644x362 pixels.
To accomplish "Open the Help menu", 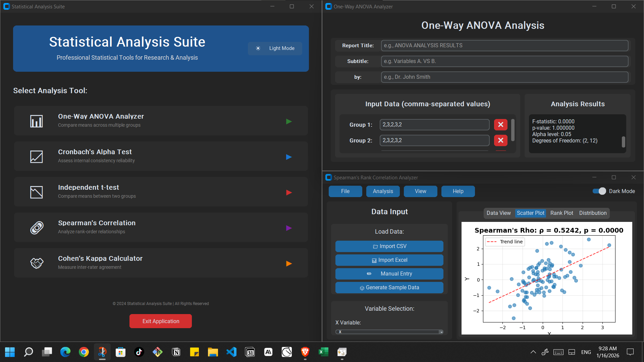I will (x=458, y=191).
